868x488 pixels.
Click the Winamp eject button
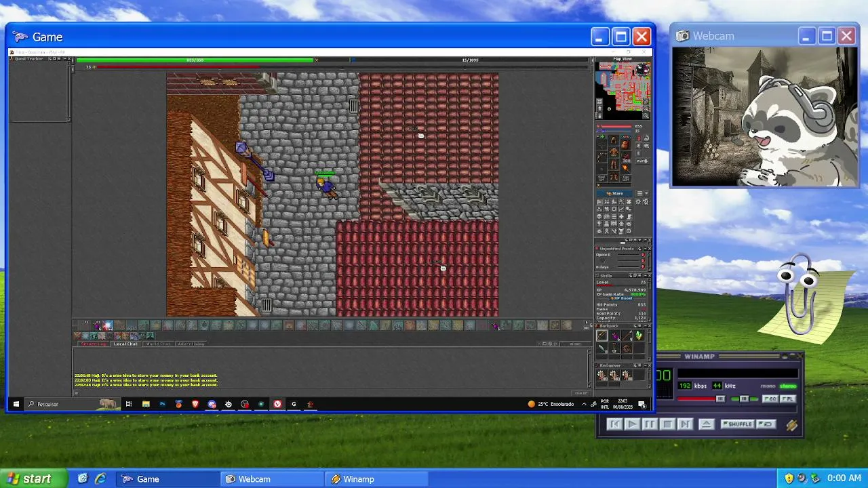pyautogui.click(x=706, y=424)
